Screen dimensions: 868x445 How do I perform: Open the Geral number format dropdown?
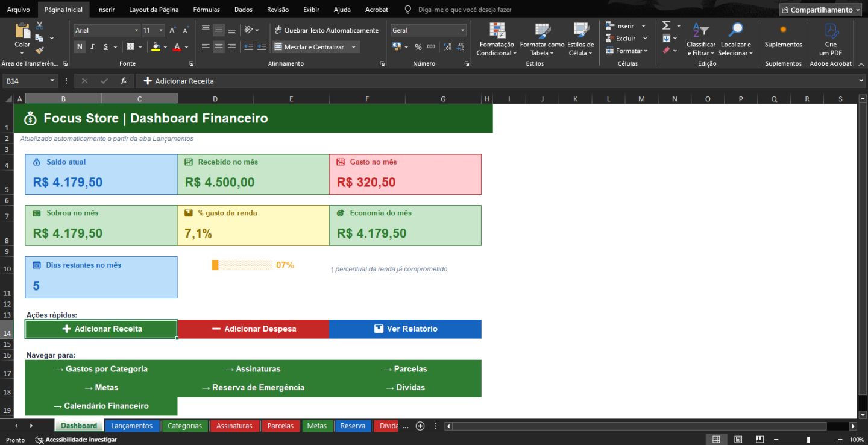(463, 30)
